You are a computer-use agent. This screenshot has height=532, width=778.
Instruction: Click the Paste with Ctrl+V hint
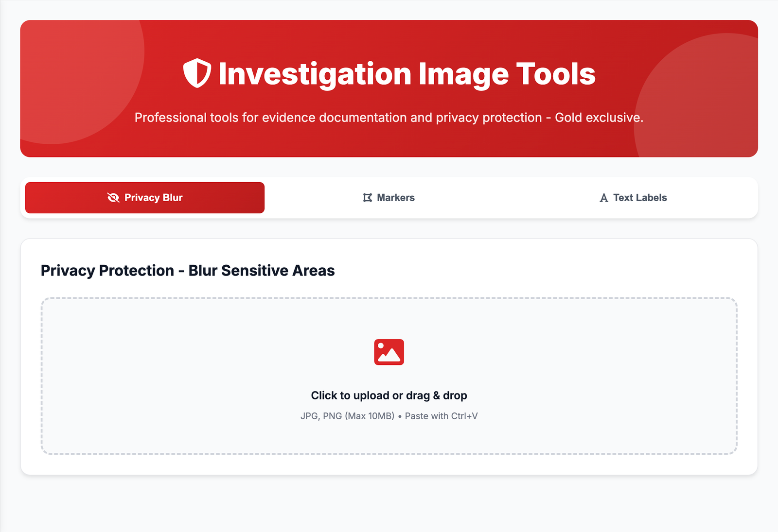441,416
